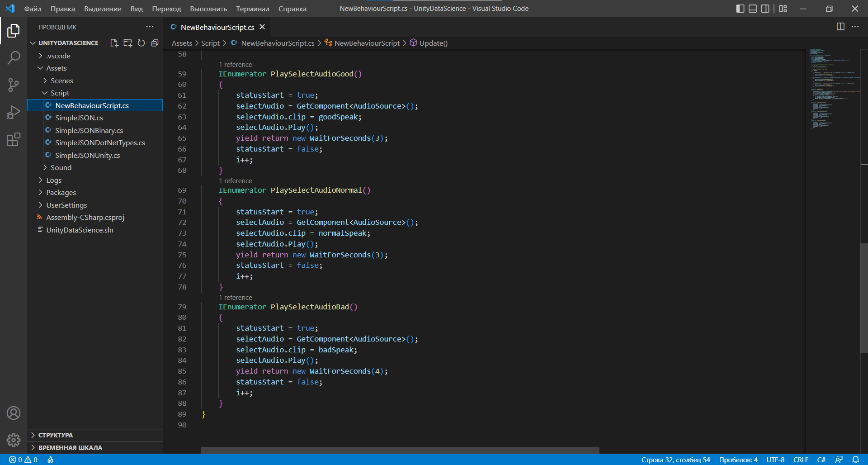The width and height of the screenshot is (868, 465).
Task: Toggle the primary side bar
Action: click(x=740, y=9)
